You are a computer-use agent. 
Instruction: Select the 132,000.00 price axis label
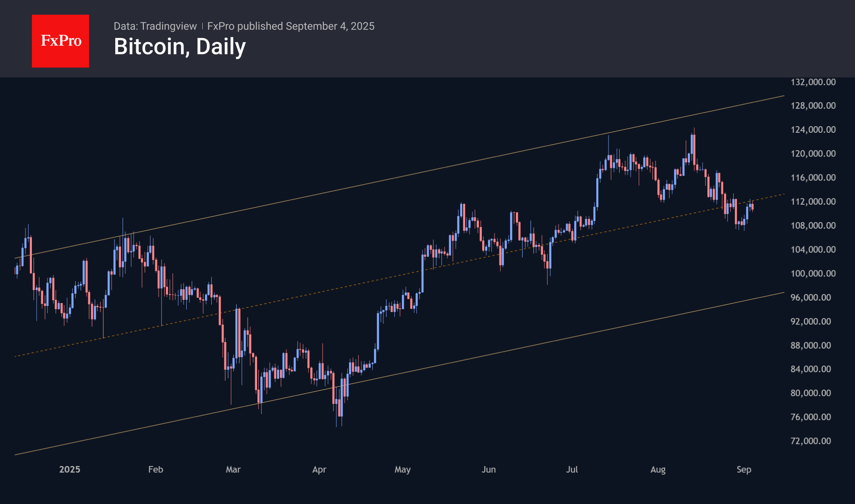click(x=813, y=82)
